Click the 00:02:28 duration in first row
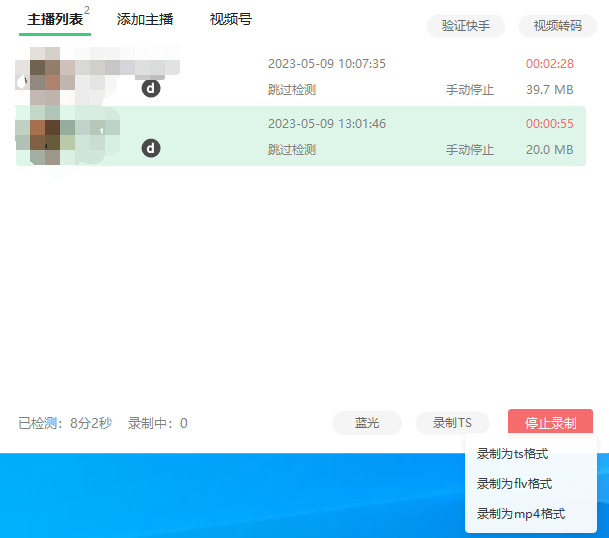The height and width of the screenshot is (538, 609). tap(549, 64)
